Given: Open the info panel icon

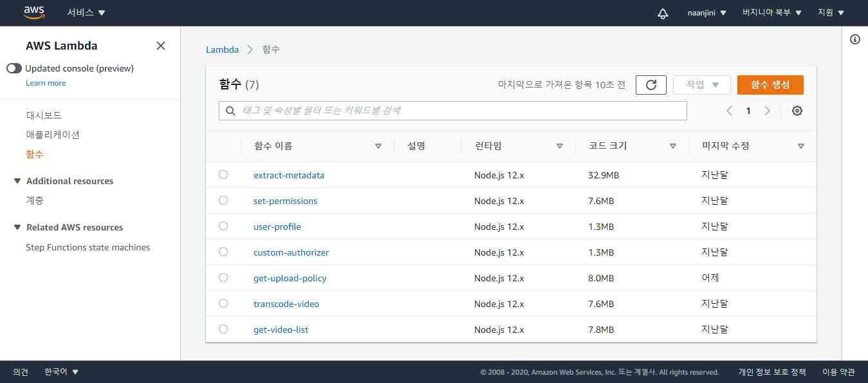Looking at the screenshot, I should coord(855,39).
